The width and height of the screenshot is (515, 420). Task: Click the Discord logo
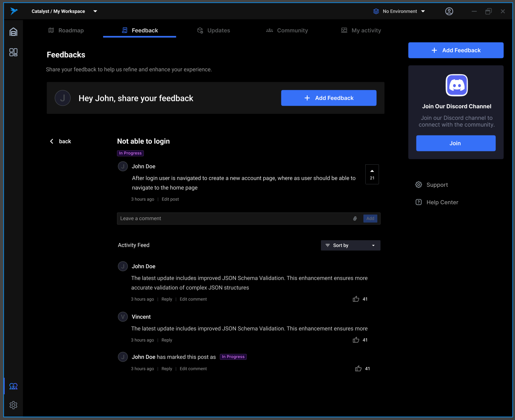[457, 85]
